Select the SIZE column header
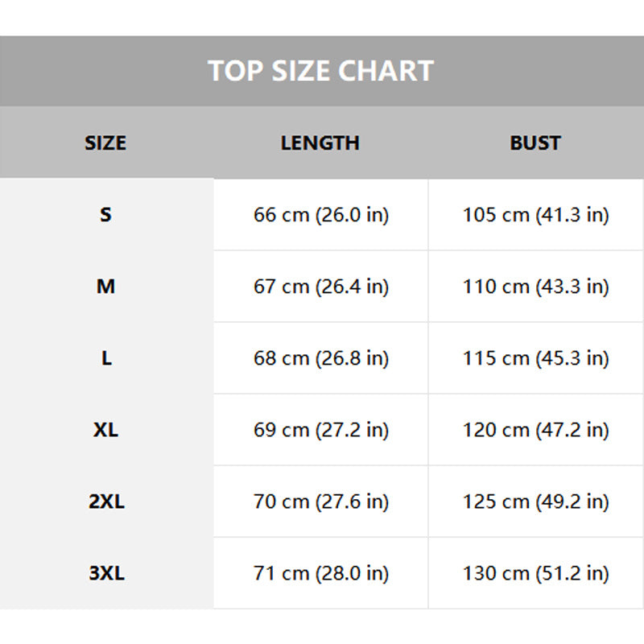The height and width of the screenshot is (644, 644). 105,143
